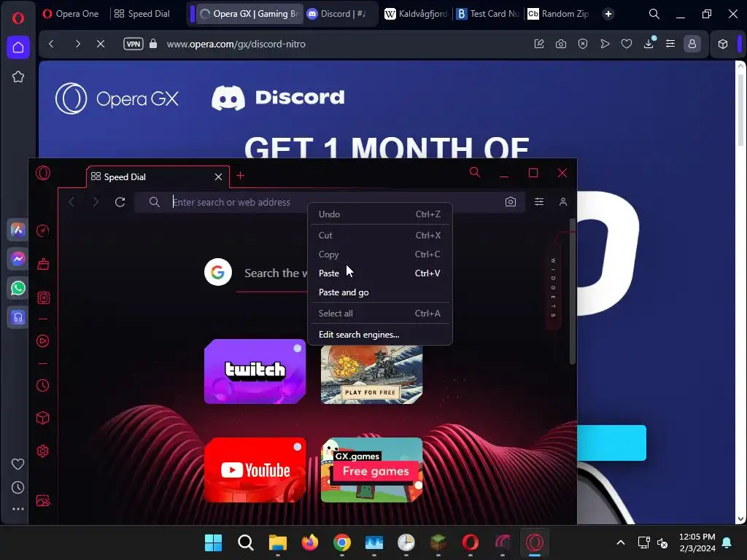Open GX Cleaner sidebar icon
Viewport: 747px width, 560px height.
pos(43,264)
